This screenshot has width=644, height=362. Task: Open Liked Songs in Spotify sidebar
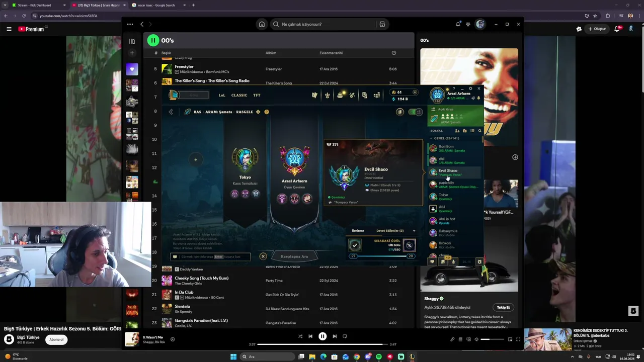(132, 69)
